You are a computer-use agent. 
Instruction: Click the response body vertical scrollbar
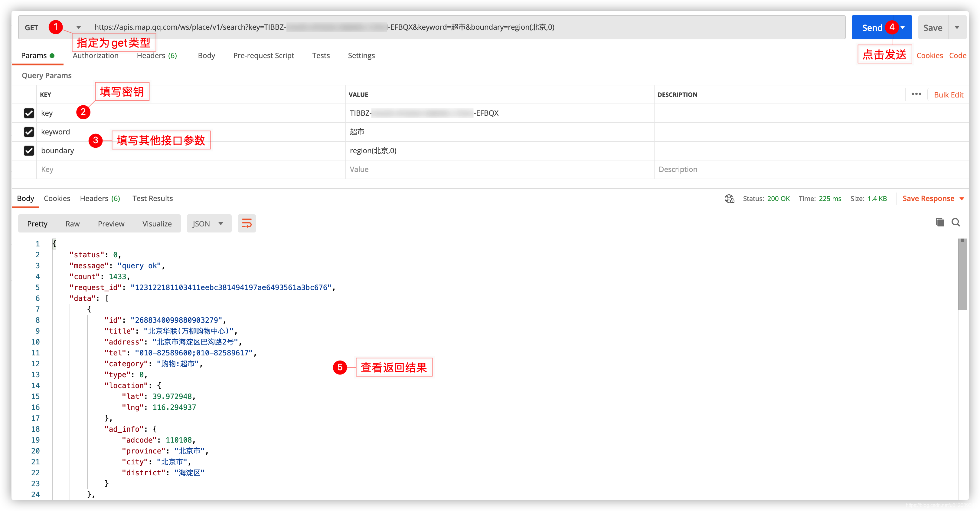tap(962, 274)
